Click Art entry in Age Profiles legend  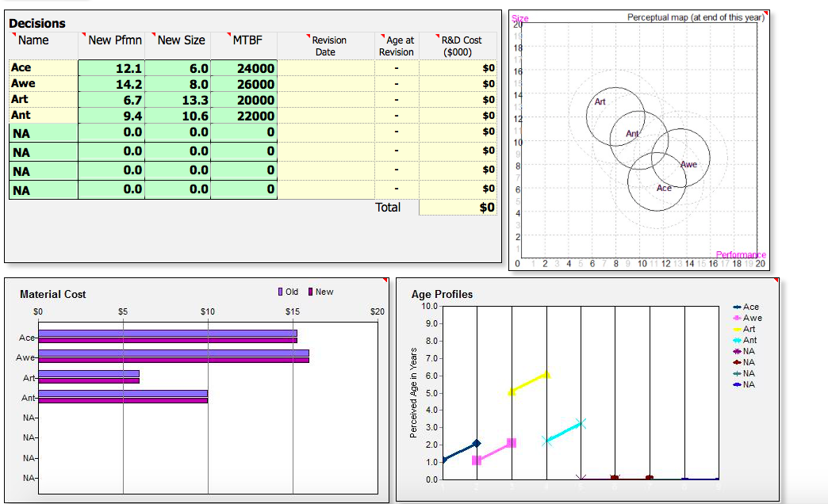pyautogui.click(x=744, y=329)
